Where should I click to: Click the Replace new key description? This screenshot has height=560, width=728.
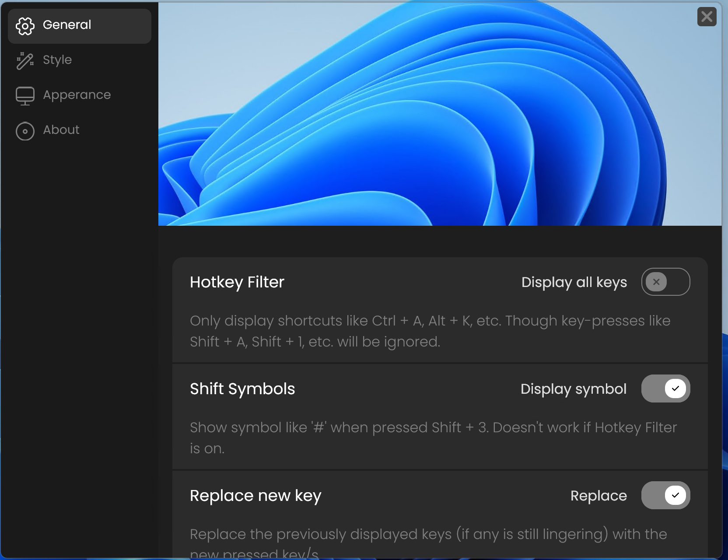[428, 542]
